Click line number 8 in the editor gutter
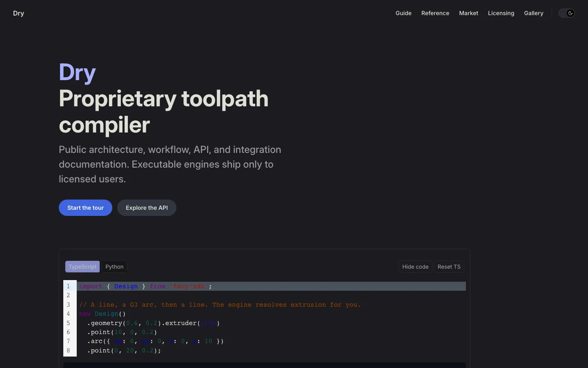588x368 pixels. [x=68, y=350]
